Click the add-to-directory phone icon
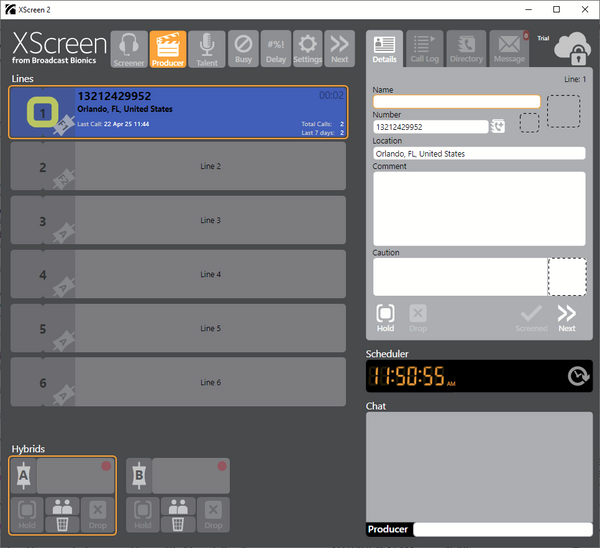 (x=498, y=127)
